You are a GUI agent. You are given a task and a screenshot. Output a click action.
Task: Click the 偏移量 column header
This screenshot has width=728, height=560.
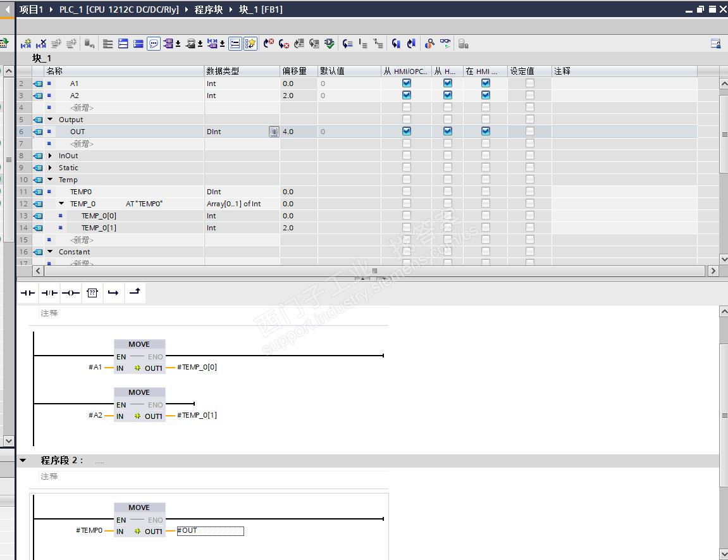click(299, 71)
